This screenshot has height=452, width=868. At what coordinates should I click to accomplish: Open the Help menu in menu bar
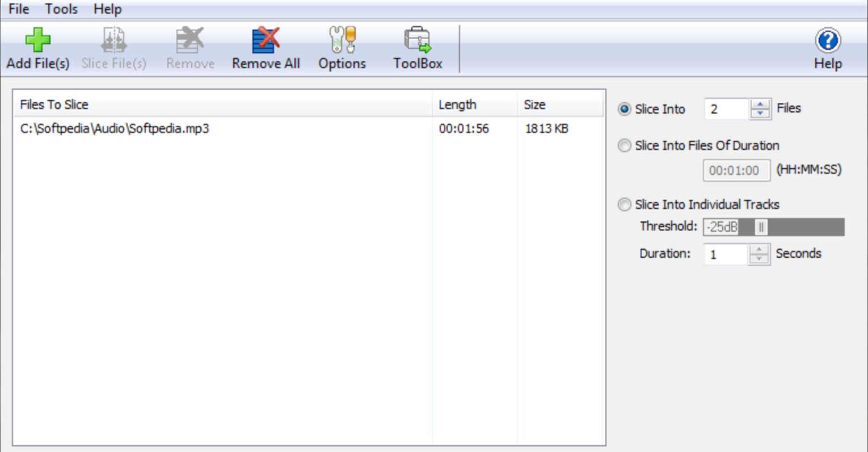(107, 9)
